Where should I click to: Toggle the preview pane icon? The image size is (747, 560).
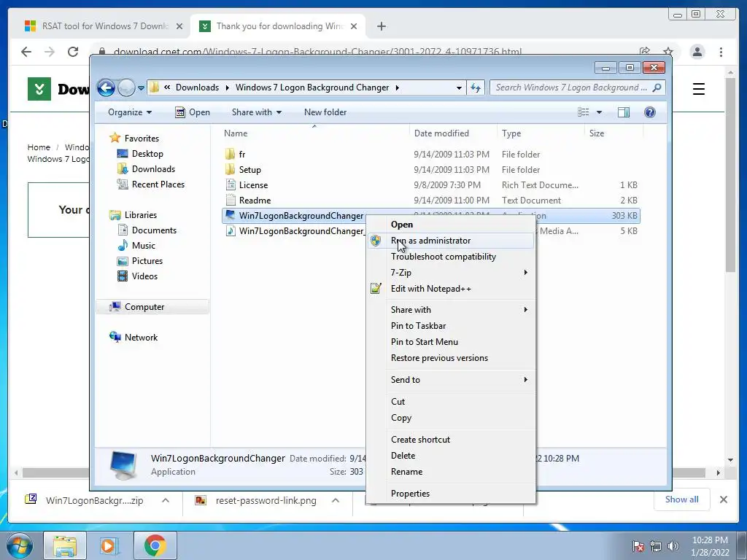(624, 112)
